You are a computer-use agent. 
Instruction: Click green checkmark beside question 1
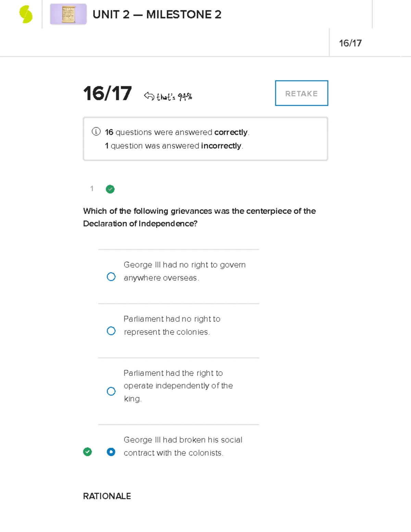(x=110, y=189)
